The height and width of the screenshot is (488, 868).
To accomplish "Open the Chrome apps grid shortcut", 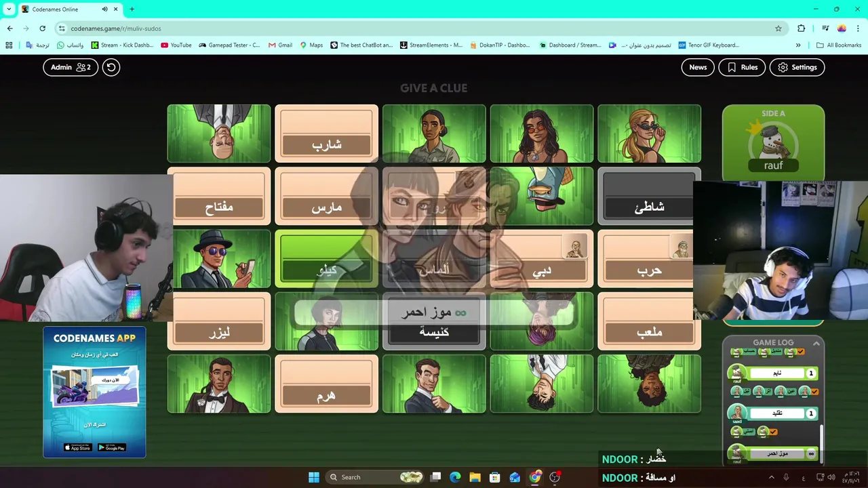I will [9, 45].
